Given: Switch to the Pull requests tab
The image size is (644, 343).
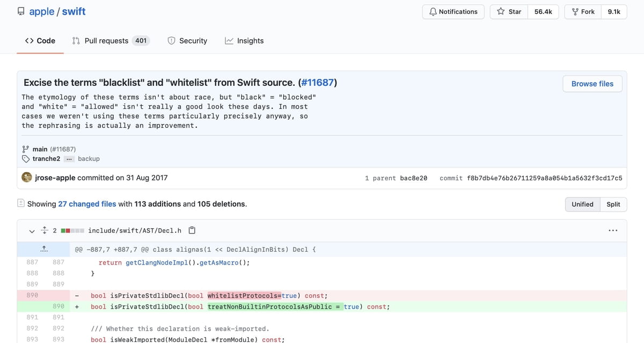Looking at the screenshot, I should 110,41.
